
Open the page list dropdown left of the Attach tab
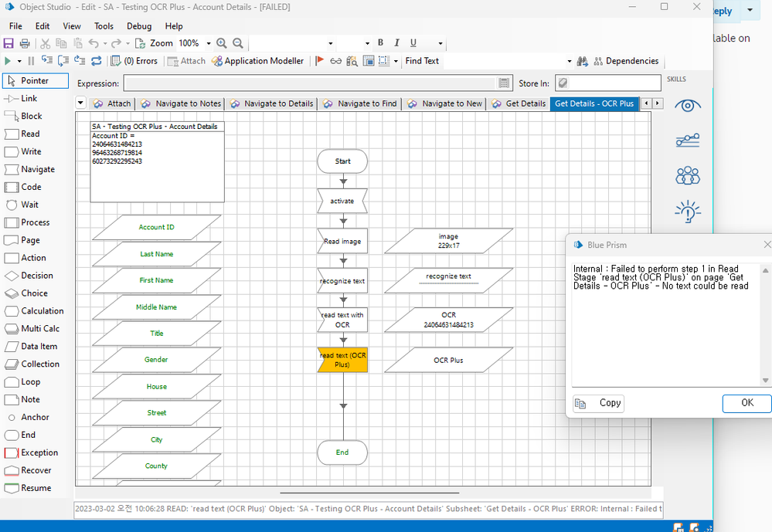[x=81, y=103]
